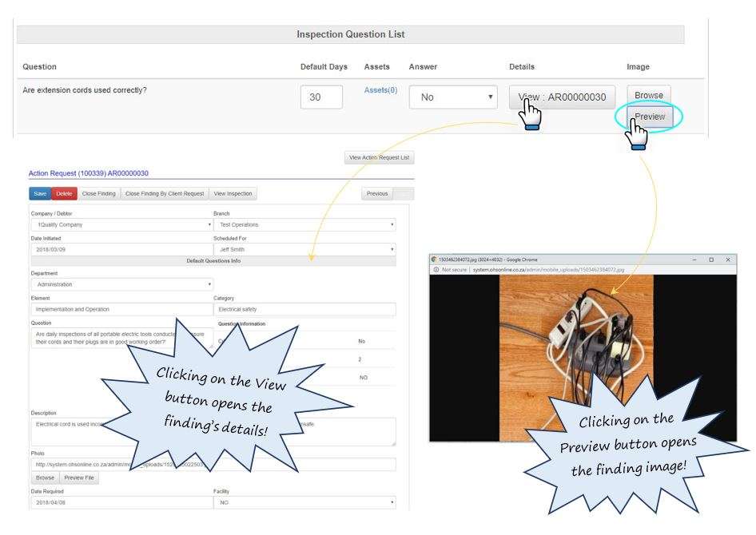This screenshot has width=756, height=535.
Task: Click the Previous button
Action: (376, 193)
